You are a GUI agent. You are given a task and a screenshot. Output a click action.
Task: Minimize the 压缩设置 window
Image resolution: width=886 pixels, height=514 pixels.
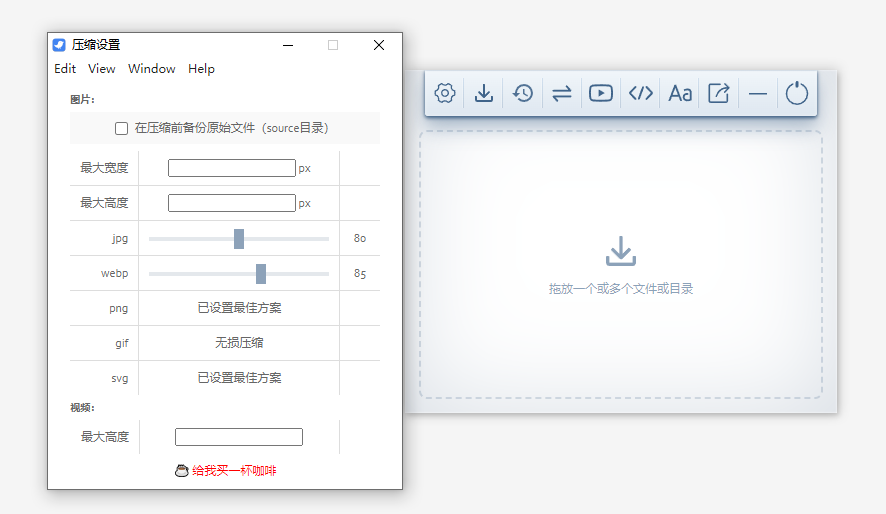(x=288, y=45)
